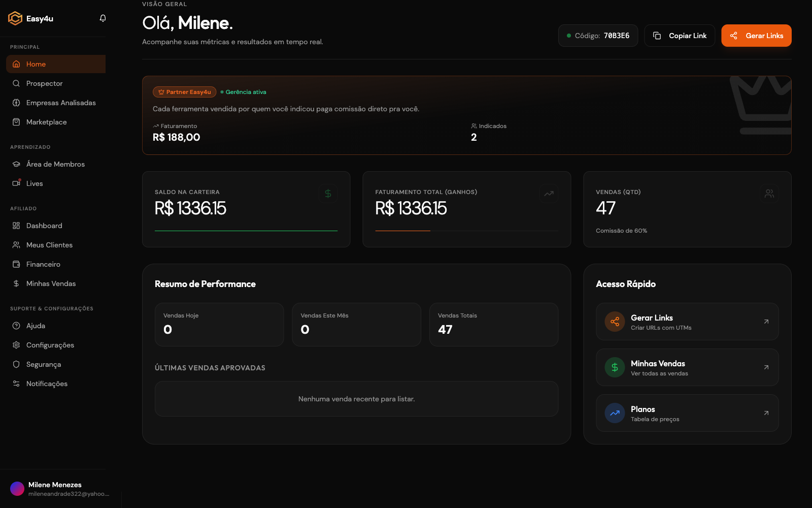This screenshot has height=508, width=812.
Task: Open Prospector in the sidebar
Action: 45,83
